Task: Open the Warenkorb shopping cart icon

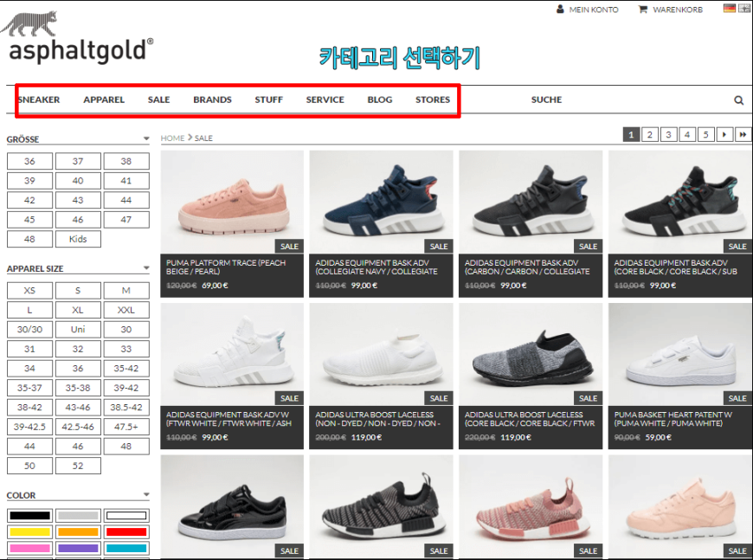Action: [642, 10]
